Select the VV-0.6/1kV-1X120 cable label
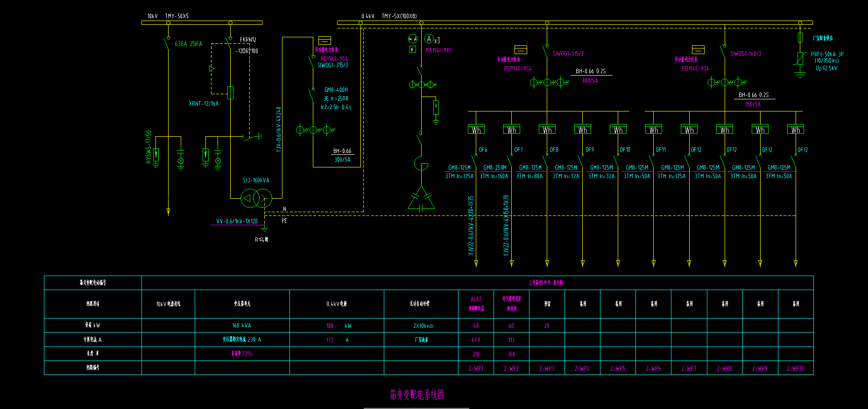The height and width of the screenshot is (409, 868). (x=237, y=222)
